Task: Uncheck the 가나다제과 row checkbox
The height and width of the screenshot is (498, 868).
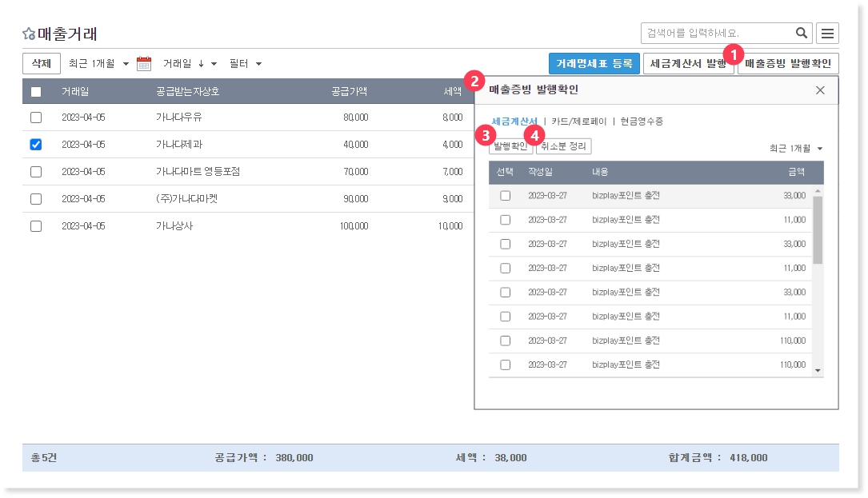Action: click(x=36, y=145)
